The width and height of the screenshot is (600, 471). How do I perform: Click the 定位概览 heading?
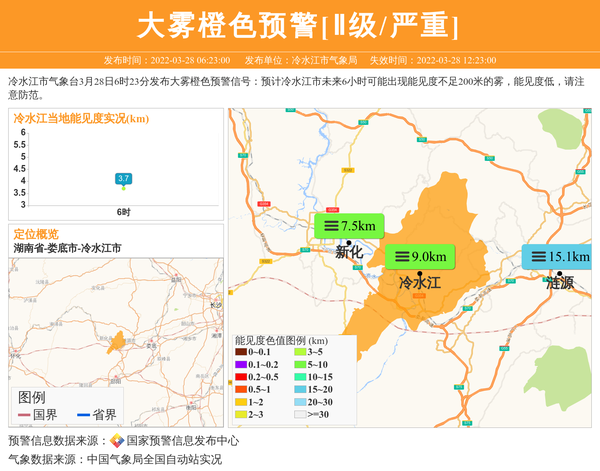[36, 234]
